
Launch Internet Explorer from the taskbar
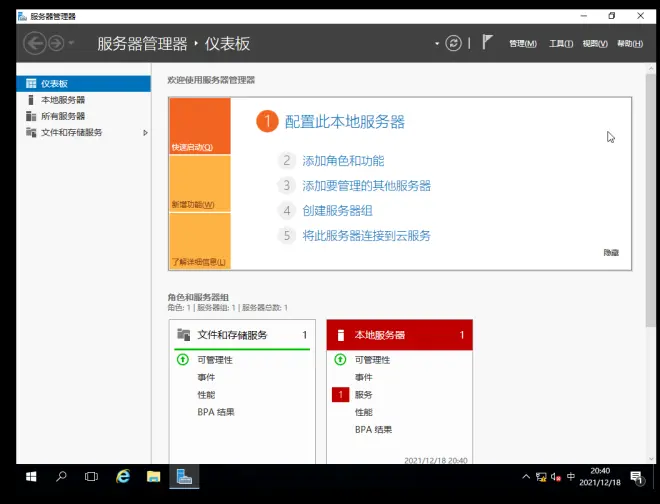point(123,477)
